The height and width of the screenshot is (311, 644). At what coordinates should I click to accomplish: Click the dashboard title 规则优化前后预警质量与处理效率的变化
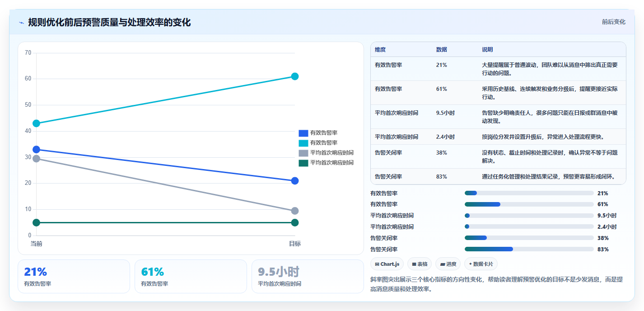[x=109, y=22]
